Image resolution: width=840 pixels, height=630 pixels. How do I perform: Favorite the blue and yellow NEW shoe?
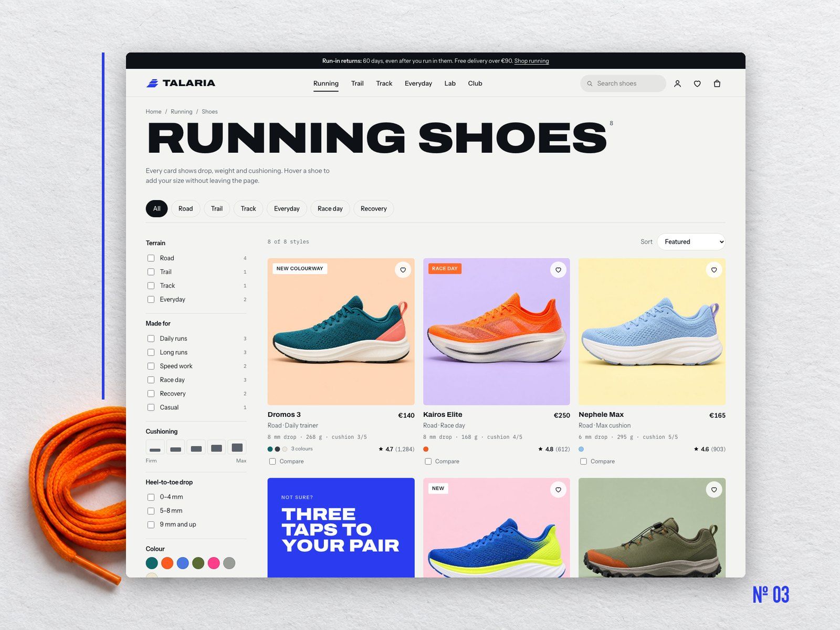[558, 490]
